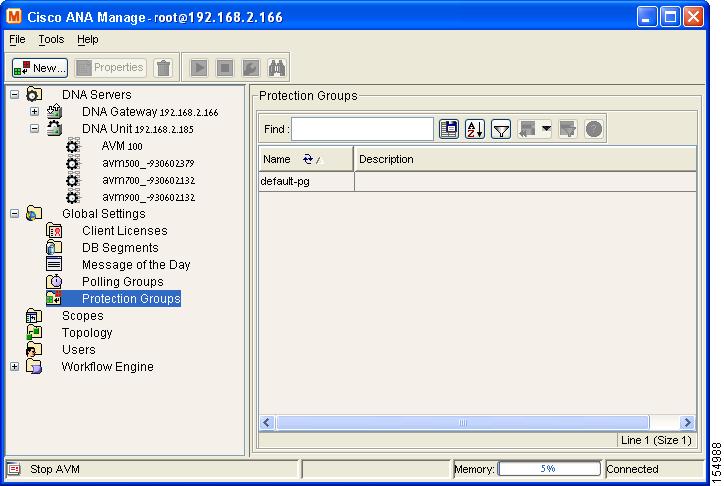Collapse the DNA Servers tree node
Viewport: 724px width, 486px height.
point(15,95)
